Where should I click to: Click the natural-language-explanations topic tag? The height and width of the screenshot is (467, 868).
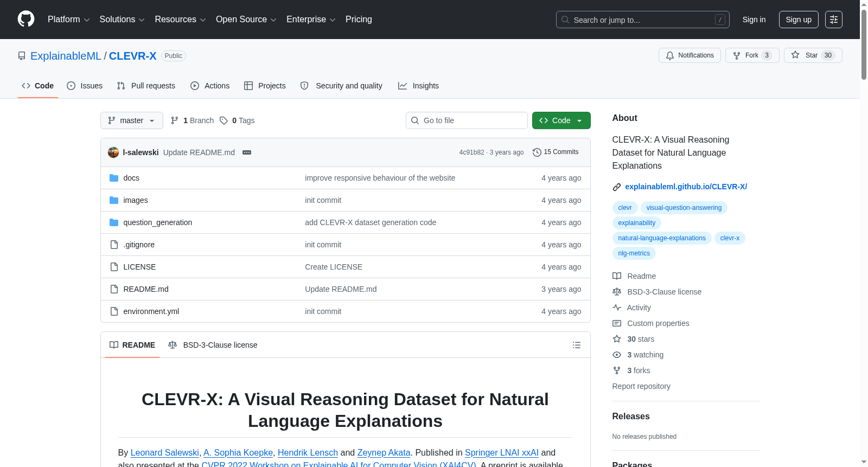point(662,238)
